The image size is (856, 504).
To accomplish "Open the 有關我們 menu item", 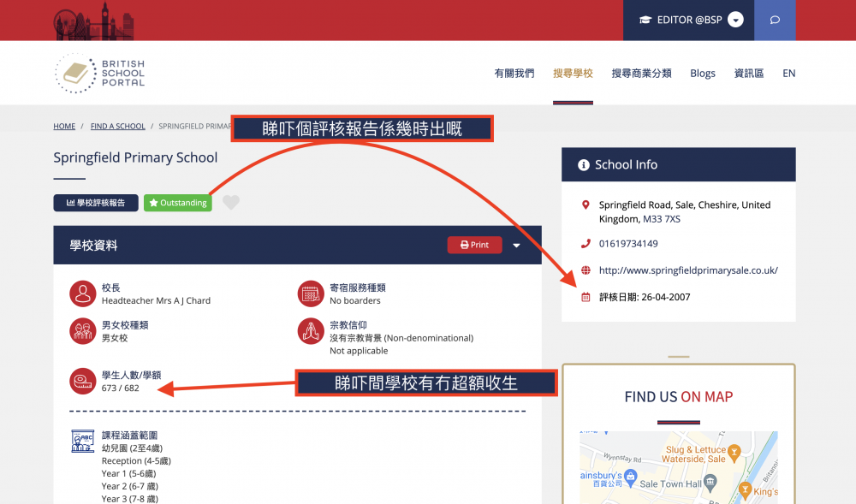I will click(514, 73).
